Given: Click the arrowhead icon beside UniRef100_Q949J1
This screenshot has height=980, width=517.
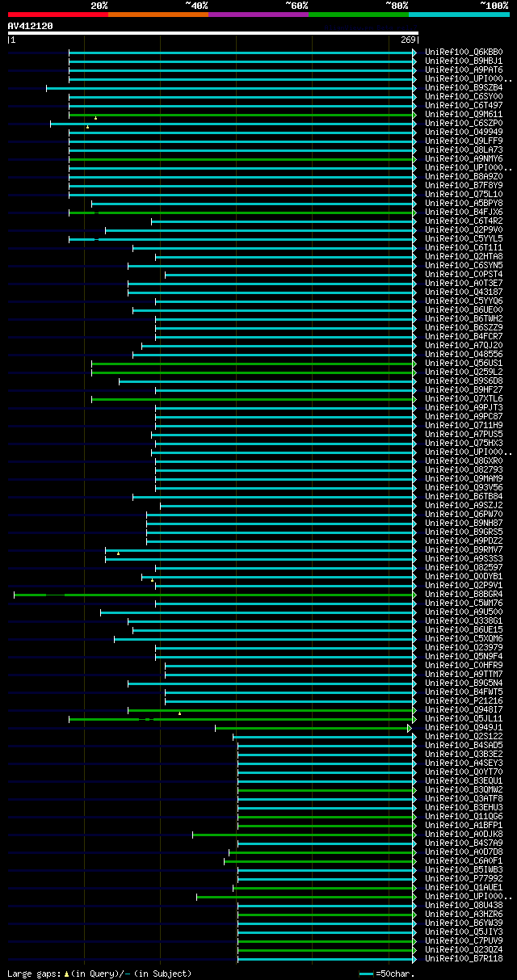Looking at the screenshot, I should (x=410, y=727).
